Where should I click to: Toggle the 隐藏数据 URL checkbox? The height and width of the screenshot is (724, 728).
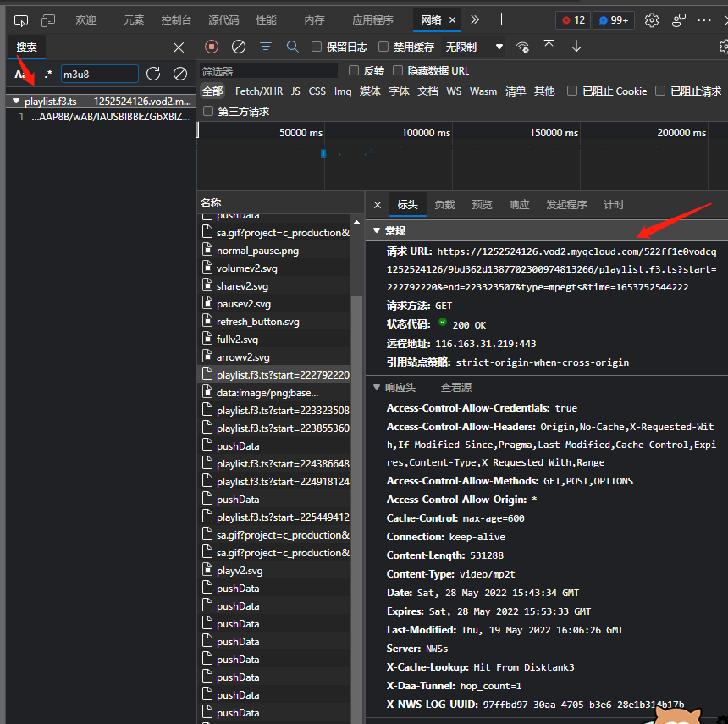tap(397, 71)
